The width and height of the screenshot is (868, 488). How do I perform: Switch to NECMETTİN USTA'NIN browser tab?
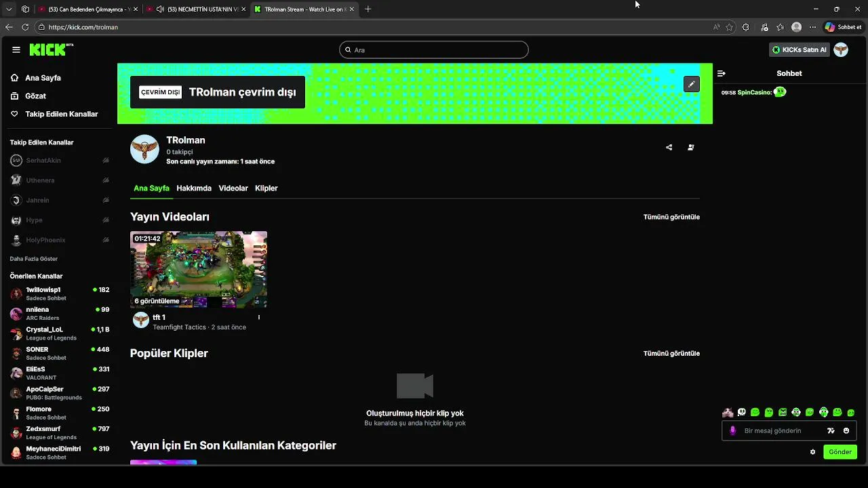coord(197,9)
